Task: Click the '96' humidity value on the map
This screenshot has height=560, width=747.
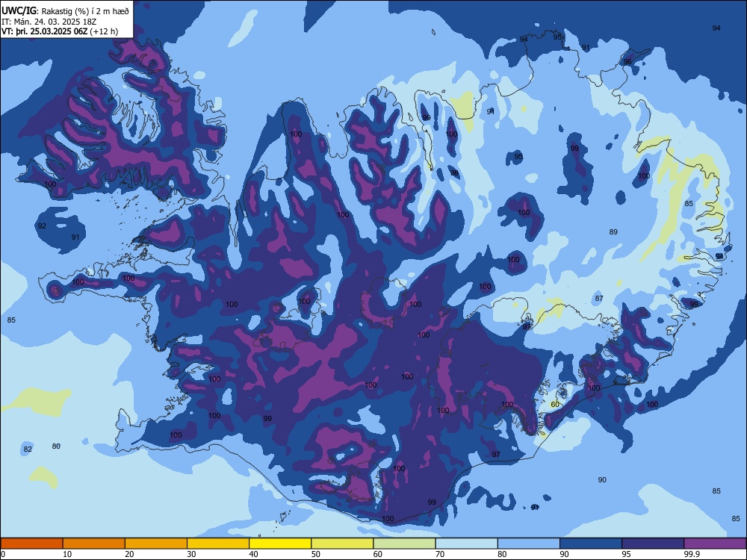Action: click(627, 62)
